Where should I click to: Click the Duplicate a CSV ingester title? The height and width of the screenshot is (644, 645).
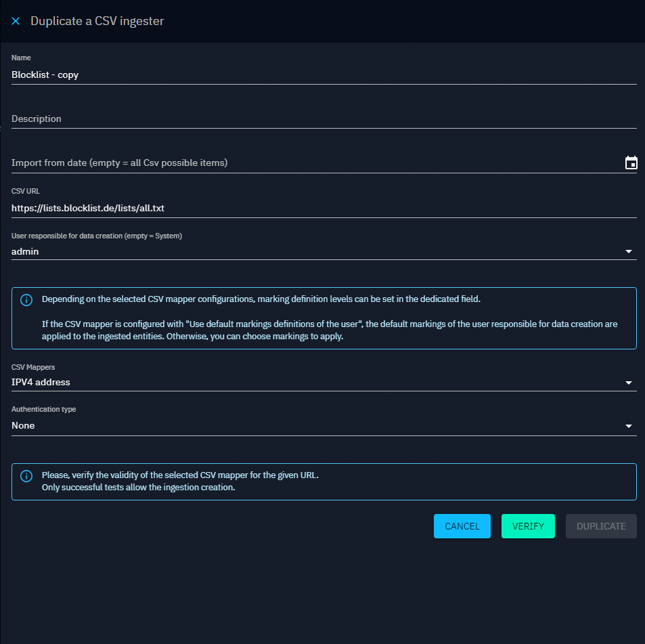coord(97,21)
